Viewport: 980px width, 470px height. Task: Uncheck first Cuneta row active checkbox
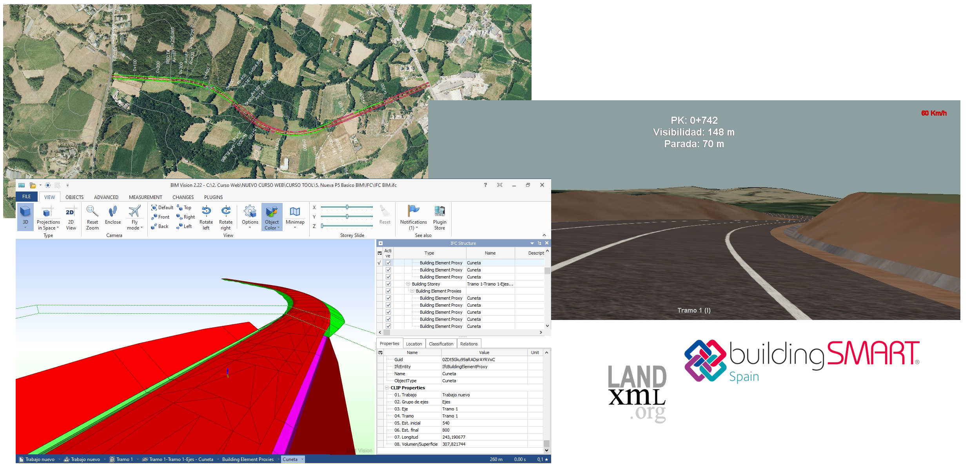(388, 263)
